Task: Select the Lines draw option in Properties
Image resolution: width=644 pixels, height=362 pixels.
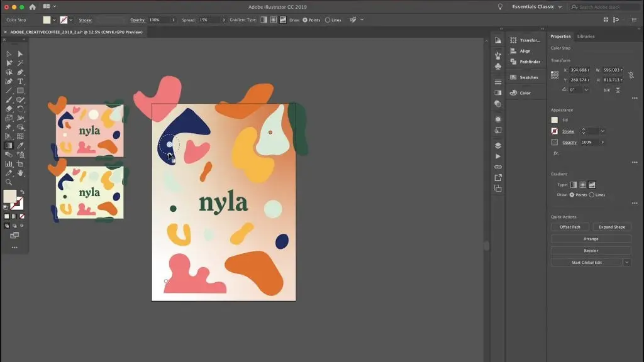Action: pos(593,194)
